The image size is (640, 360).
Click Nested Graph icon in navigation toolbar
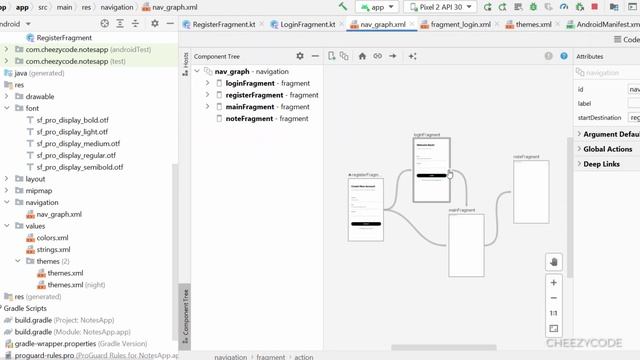point(344,56)
